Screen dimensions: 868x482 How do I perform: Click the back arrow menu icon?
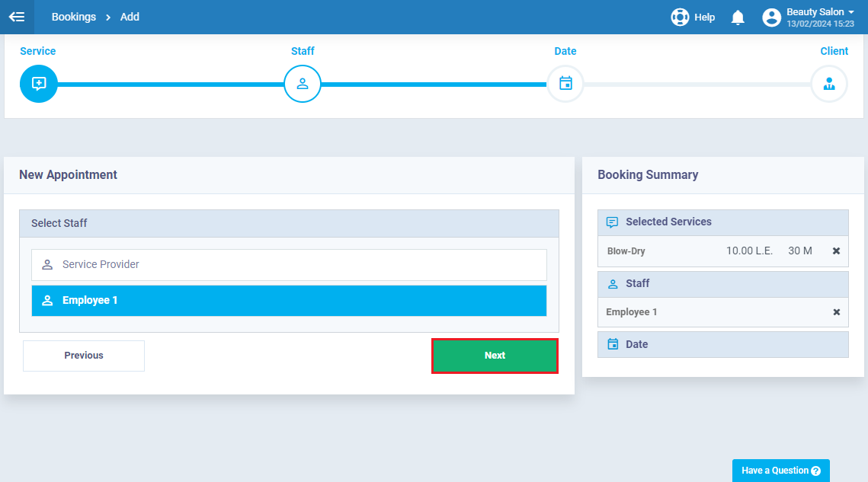[17, 17]
